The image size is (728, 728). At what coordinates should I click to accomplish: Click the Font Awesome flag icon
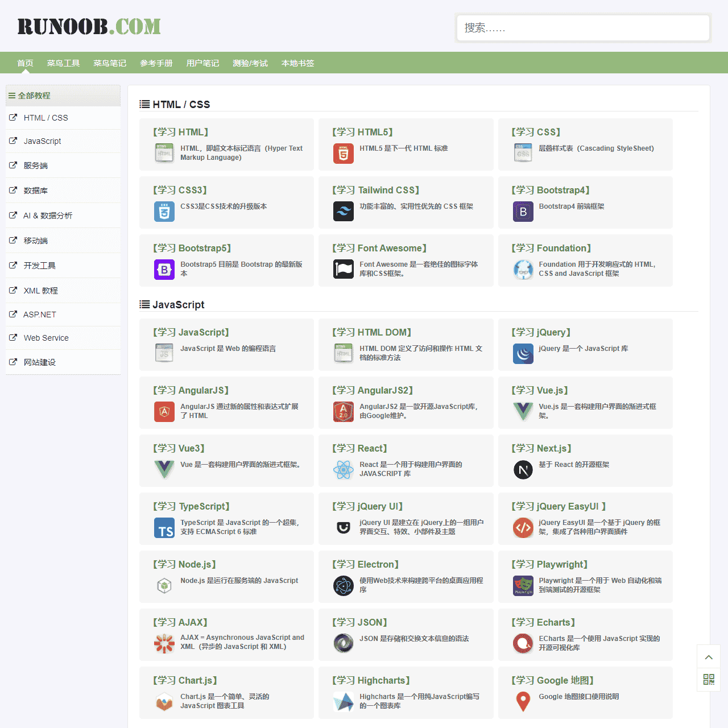click(343, 269)
